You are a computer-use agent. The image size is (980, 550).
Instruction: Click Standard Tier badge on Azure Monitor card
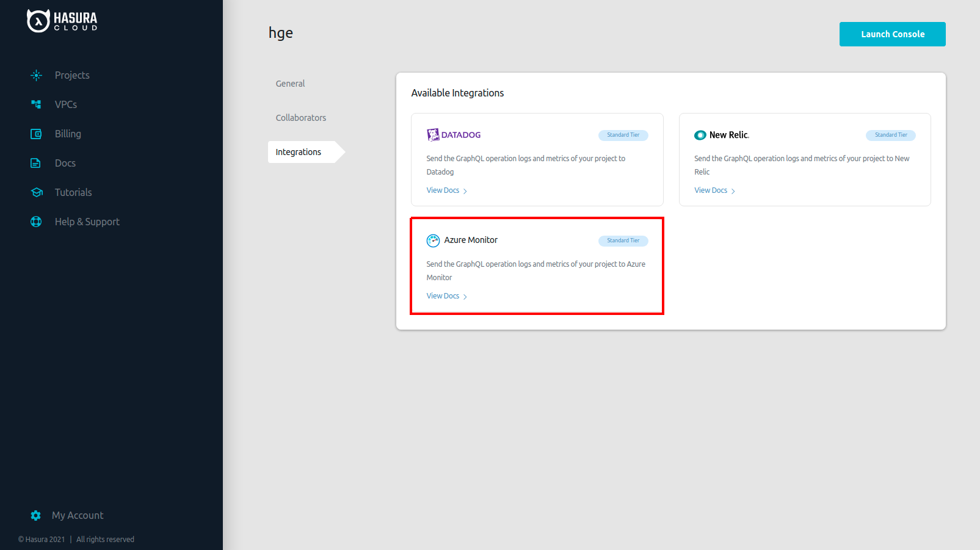623,241
